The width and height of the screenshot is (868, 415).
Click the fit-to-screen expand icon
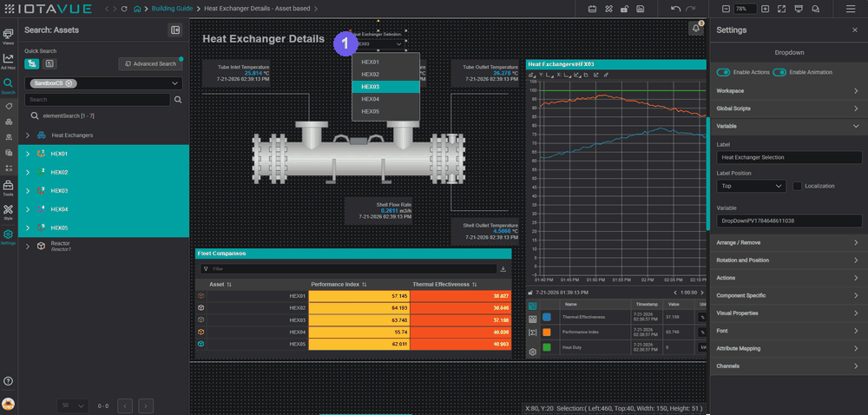pyautogui.click(x=782, y=9)
